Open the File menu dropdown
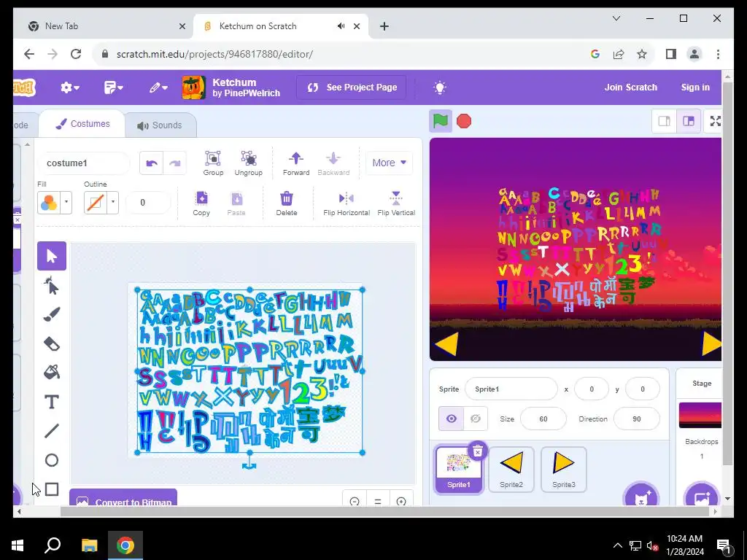 point(113,87)
